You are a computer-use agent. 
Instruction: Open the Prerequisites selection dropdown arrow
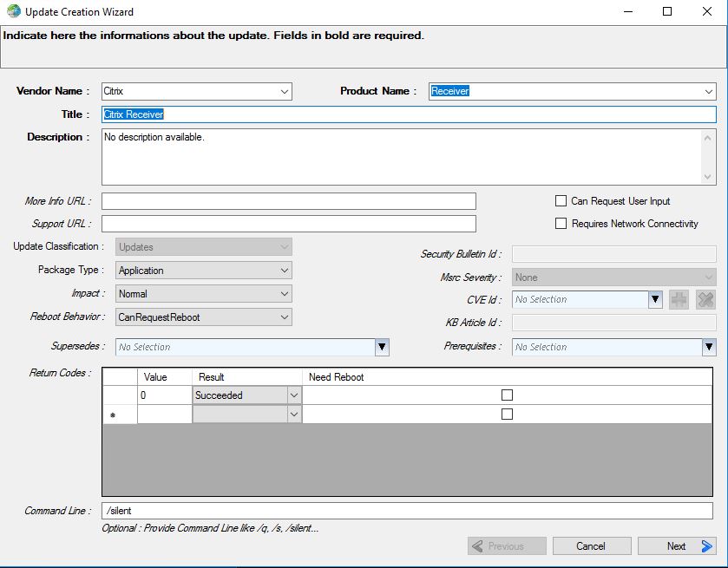(709, 347)
